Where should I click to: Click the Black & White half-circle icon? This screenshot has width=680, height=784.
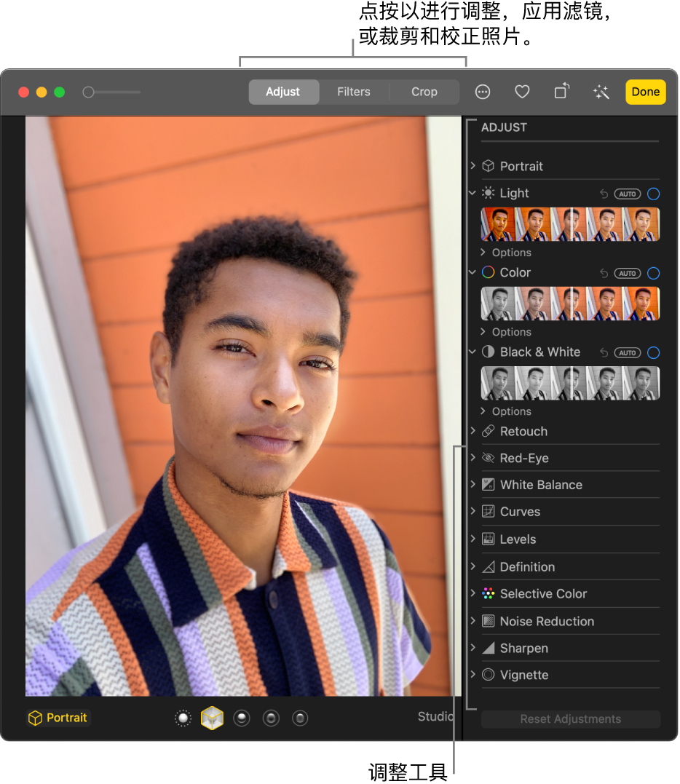[x=488, y=352]
